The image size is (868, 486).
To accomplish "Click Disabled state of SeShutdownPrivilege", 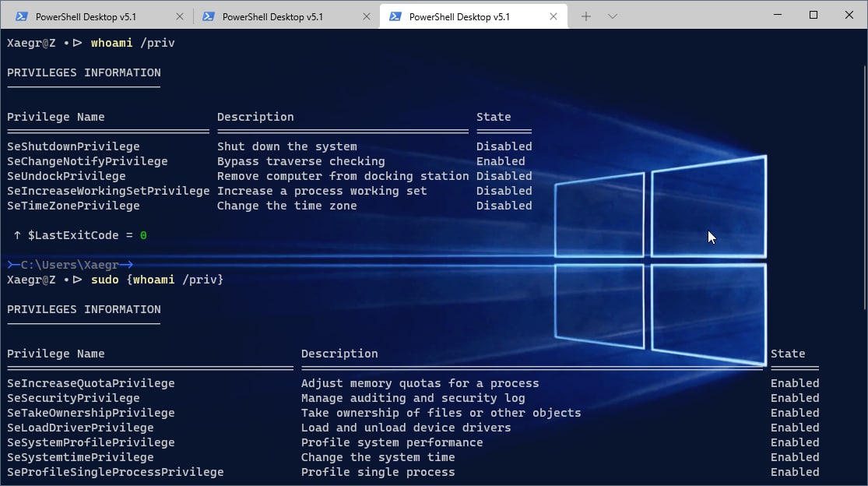I will [504, 146].
